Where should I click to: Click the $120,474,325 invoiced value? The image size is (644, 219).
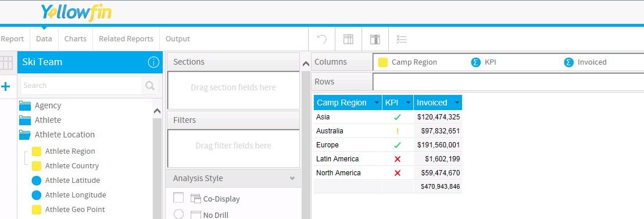pos(438,117)
